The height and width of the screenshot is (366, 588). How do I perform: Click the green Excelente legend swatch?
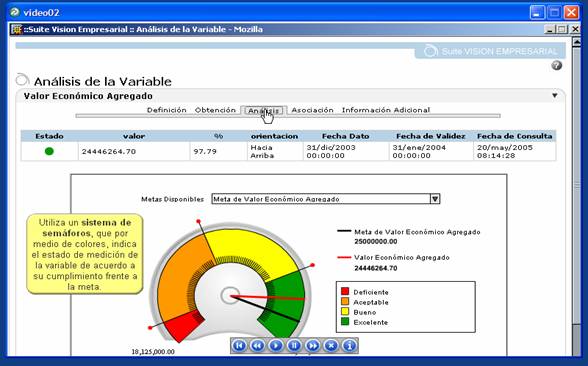[x=345, y=321]
